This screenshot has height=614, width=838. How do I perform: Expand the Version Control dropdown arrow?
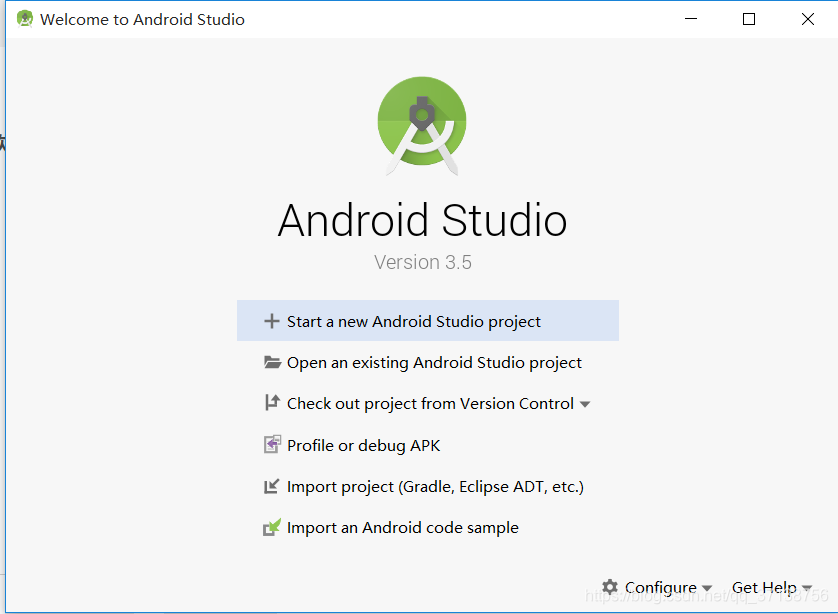coord(585,405)
